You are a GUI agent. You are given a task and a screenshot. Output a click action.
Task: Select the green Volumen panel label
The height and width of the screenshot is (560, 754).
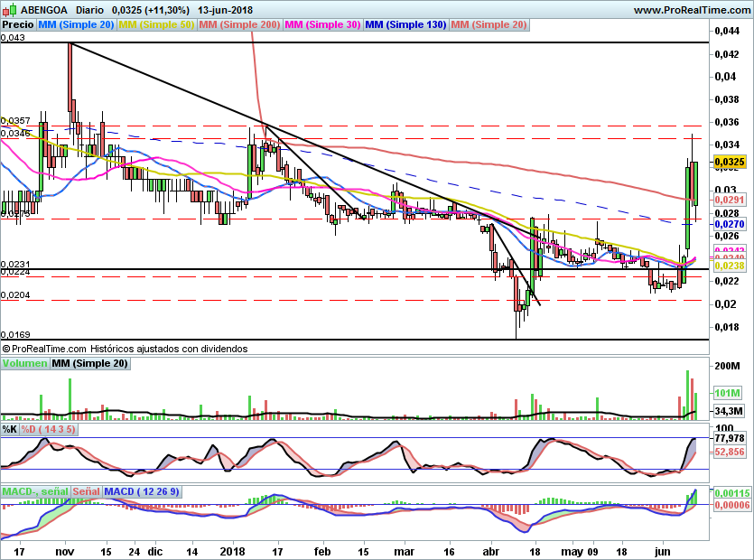click(x=24, y=363)
